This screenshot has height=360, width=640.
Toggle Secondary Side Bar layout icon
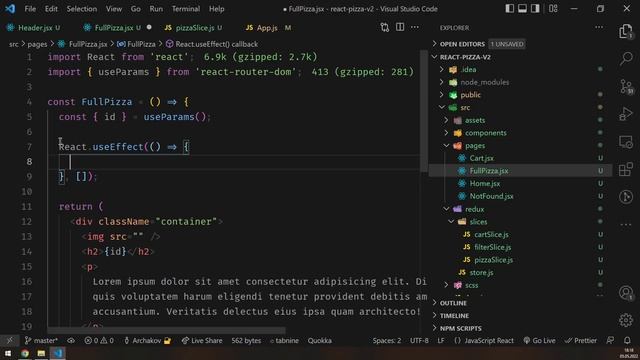(535, 9)
